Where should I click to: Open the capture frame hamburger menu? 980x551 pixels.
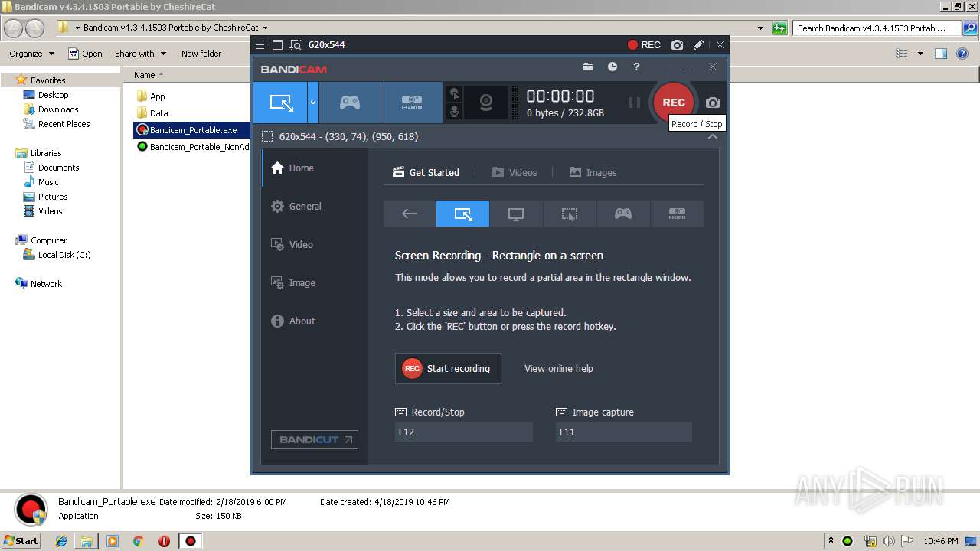click(260, 45)
